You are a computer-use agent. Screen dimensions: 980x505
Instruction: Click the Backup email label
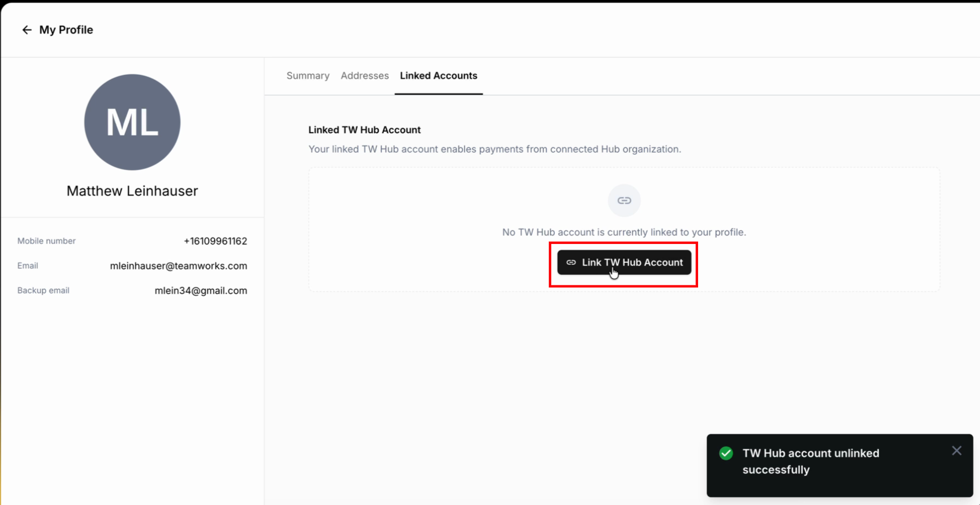[x=43, y=291]
